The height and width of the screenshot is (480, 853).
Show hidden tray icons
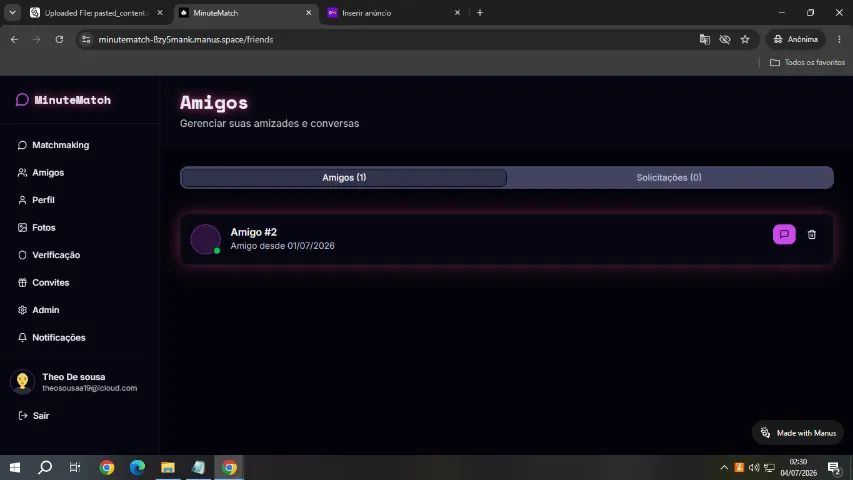724,467
